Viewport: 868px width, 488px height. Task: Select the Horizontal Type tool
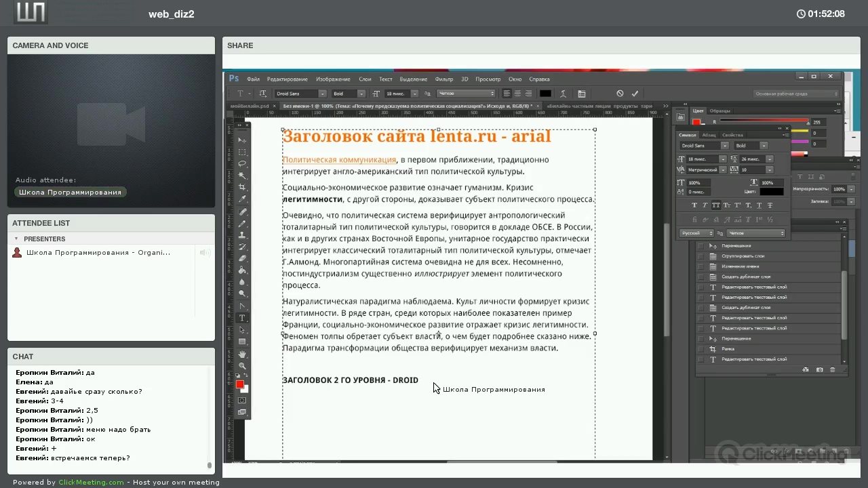click(242, 318)
